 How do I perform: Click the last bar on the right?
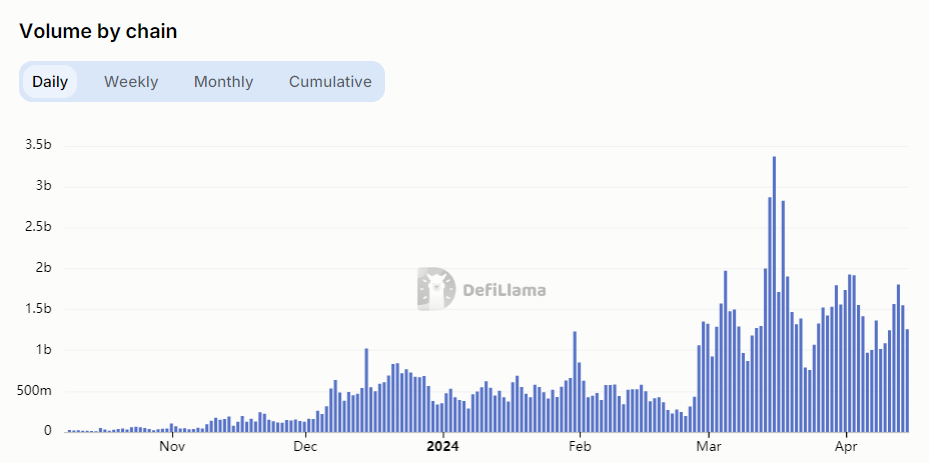[x=907, y=382]
